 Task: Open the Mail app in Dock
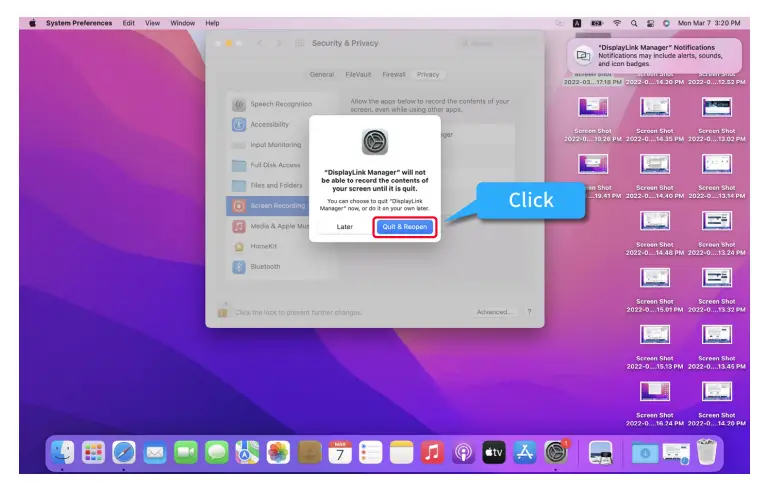tap(155, 452)
